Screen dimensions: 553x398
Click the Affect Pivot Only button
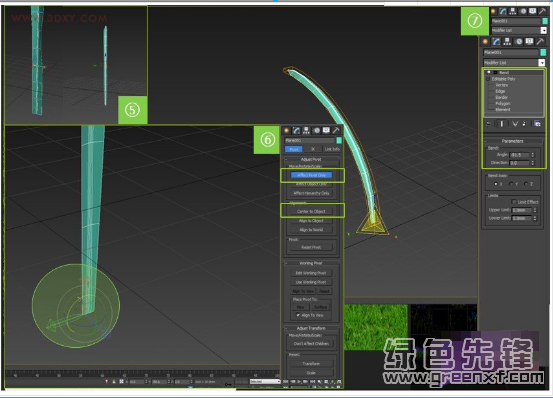tap(311, 175)
